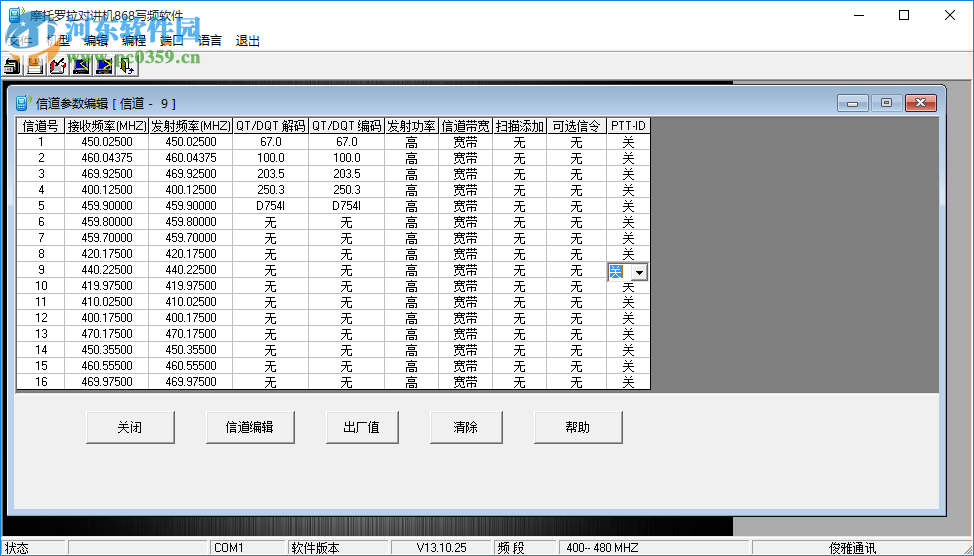
Task: Select receive frequency 450.02500 in channel 1
Action: [x=107, y=142]
